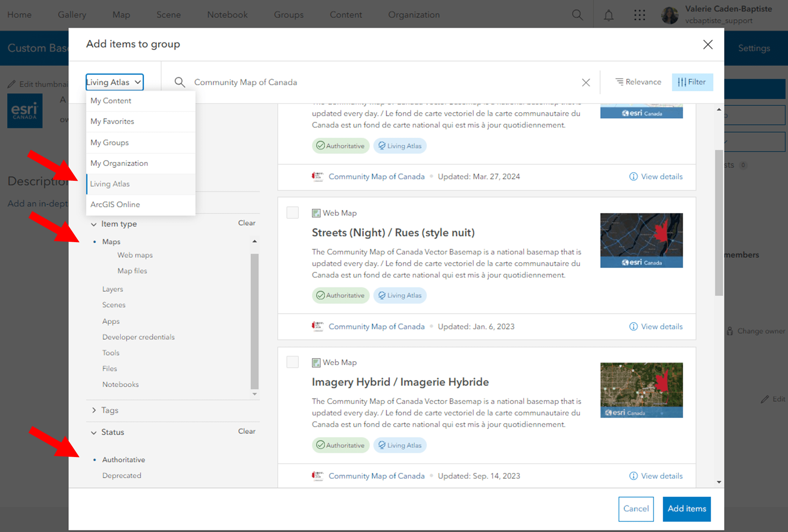Open Valerie Caden-Baptiste profile avatar

[670, 15]
